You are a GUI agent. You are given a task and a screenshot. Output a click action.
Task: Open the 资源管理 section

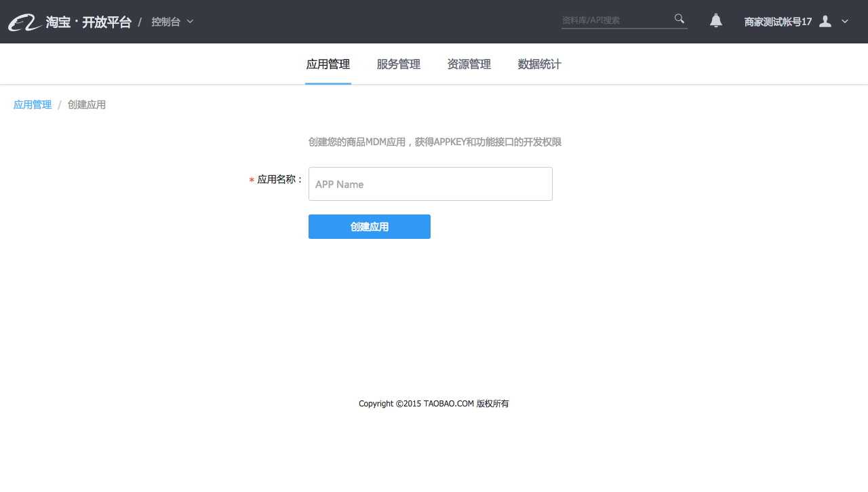tap(469, 64)
